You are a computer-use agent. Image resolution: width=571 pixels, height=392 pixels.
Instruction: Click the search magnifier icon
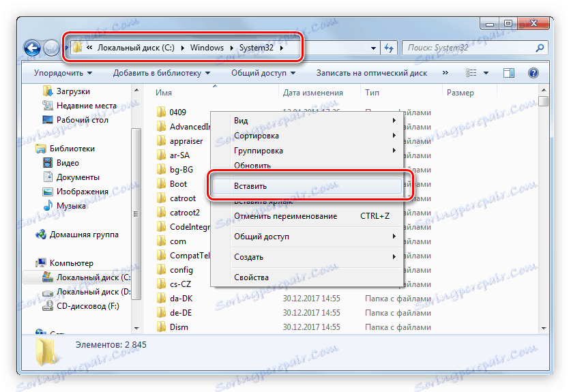click(x=540, y=48)
